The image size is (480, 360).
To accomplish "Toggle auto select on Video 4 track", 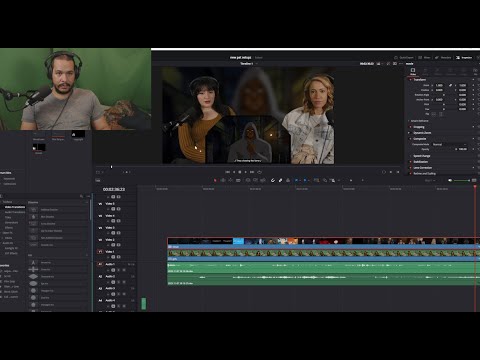I will pos(113,221).
